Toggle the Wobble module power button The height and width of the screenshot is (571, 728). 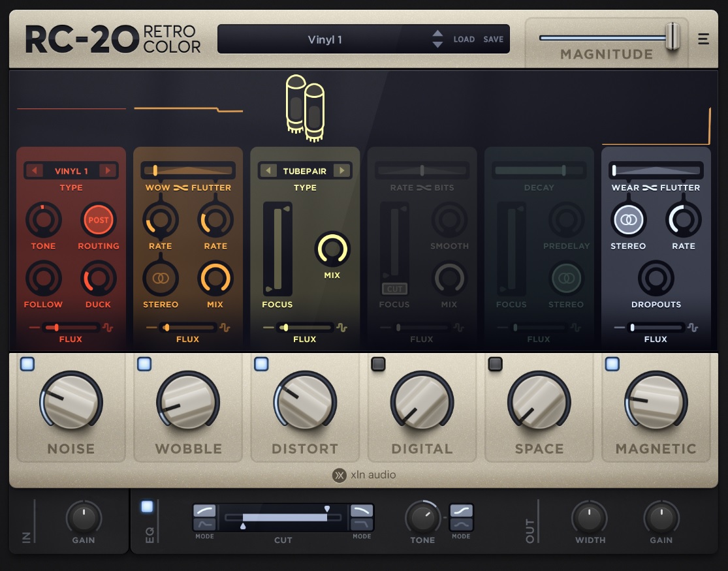click(x=144, y=364)
